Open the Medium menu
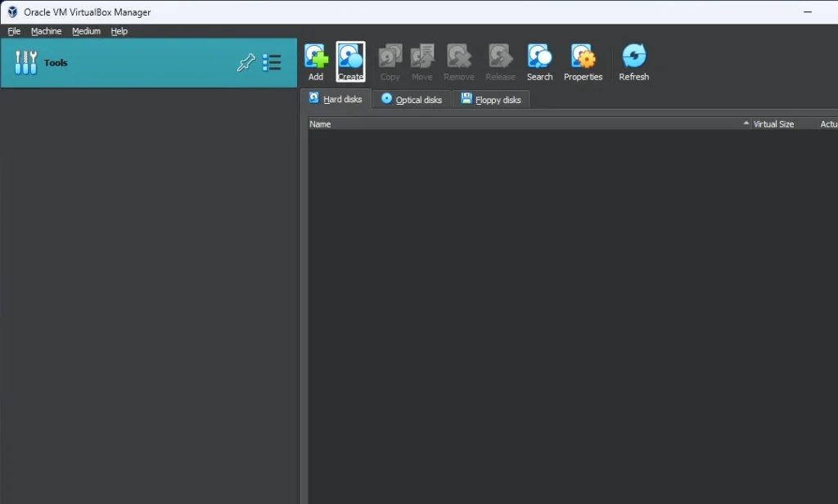Screen dimensions: 838x504 [x=86, y=31]
